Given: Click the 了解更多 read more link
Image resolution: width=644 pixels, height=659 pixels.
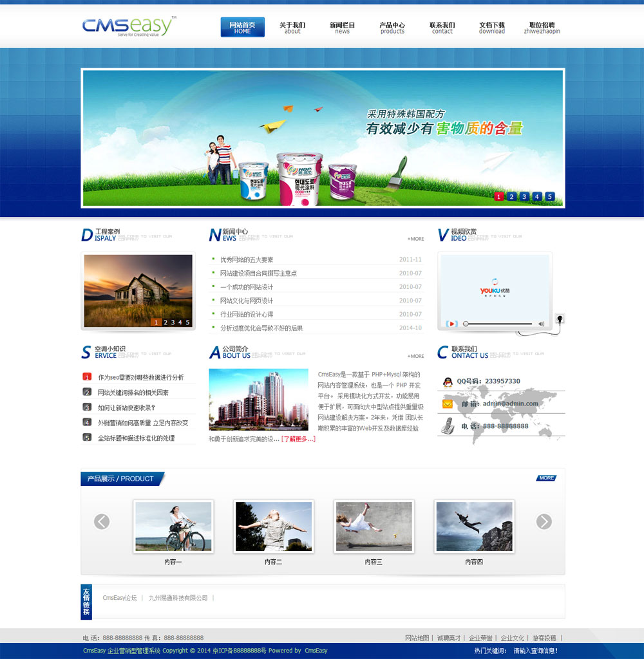Looking at the screenshot, I should tap(298, 440).
